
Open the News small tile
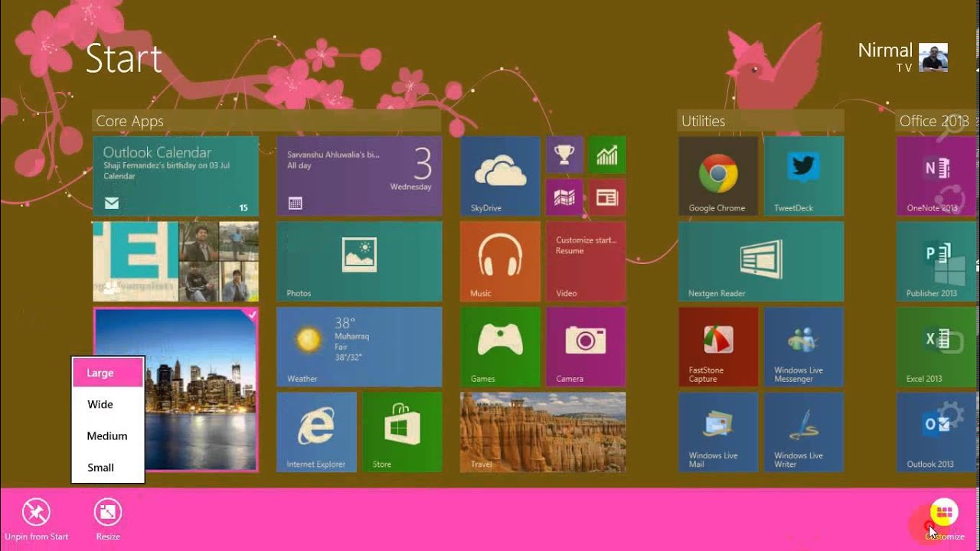point(607,197)
